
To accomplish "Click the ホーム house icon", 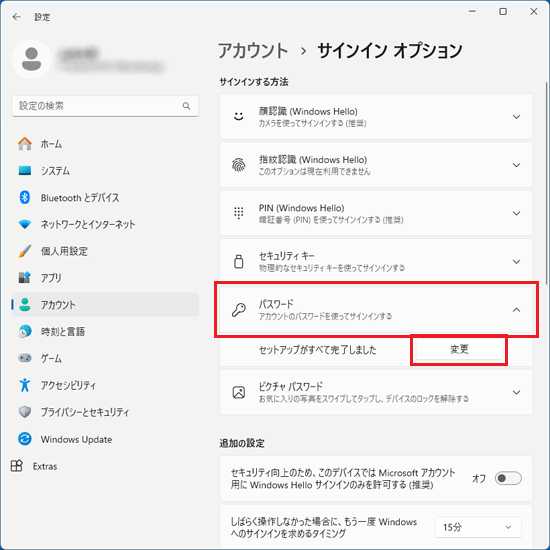I will [25, 144].
